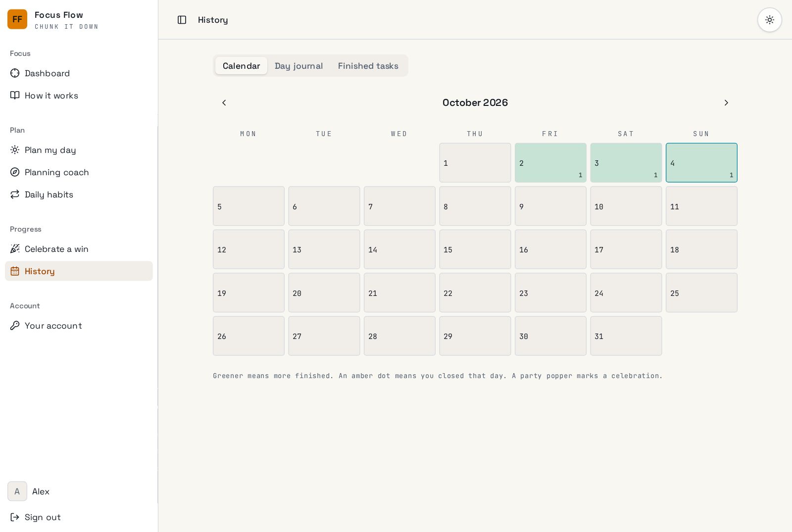The height and width of the screenshot is (532, 792).
Task: Open Dashboard from the sidebar
Action: point(79,73)
